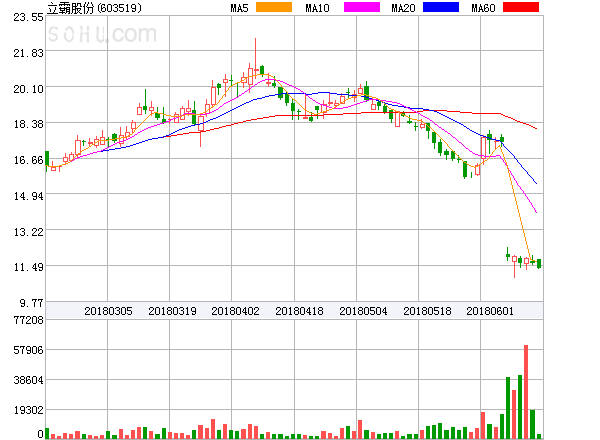Click the 16.66 price axis label

pos(28,160)
